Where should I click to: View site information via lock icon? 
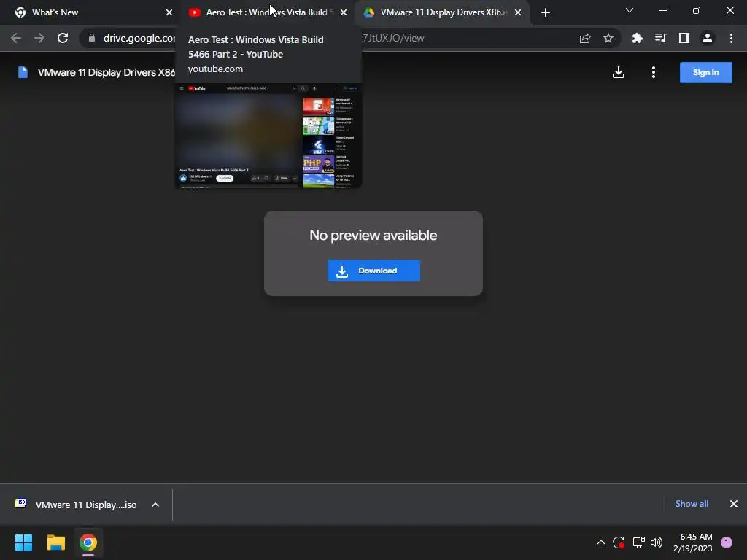[x=92, y=38]
